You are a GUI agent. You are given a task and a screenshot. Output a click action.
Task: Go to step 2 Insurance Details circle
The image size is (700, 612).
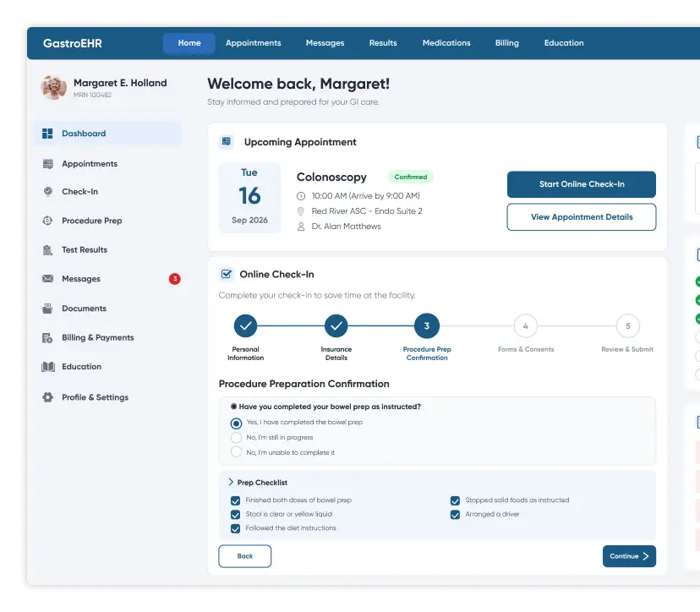(x=336, y=325)
